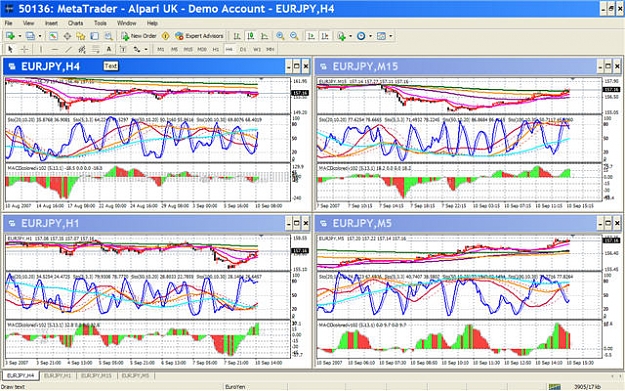Expand the Templates dropdown arrow
Image resolution: width=625 pixels, height=391 pixels.
[391, 36]
